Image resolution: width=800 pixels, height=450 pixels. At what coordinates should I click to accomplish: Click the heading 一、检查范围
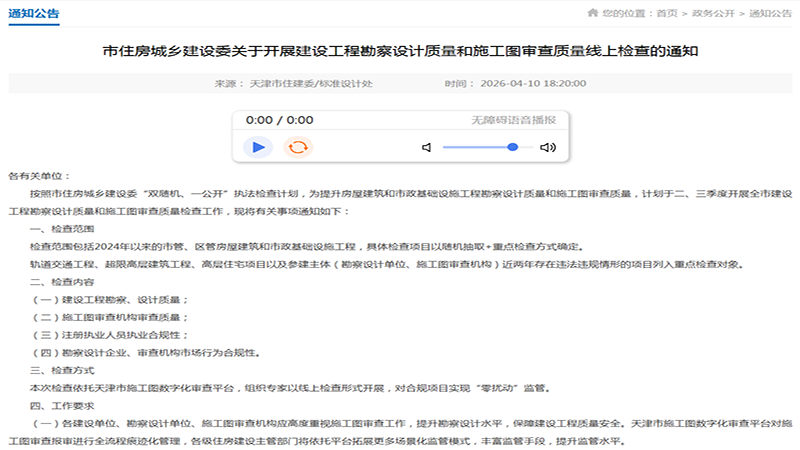[x=62, y=229]
